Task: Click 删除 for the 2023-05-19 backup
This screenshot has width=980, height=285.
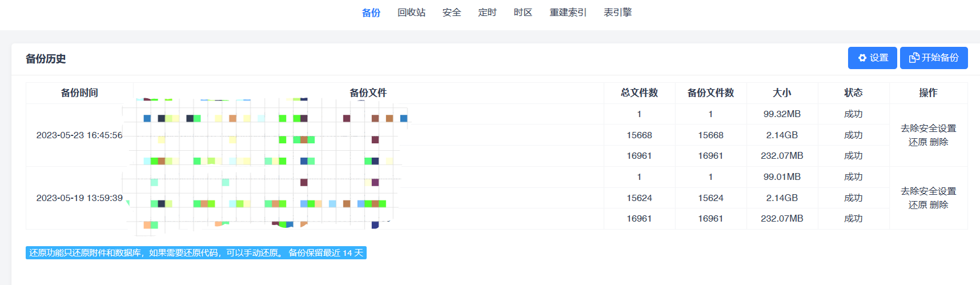Action: tap(939, 205)
